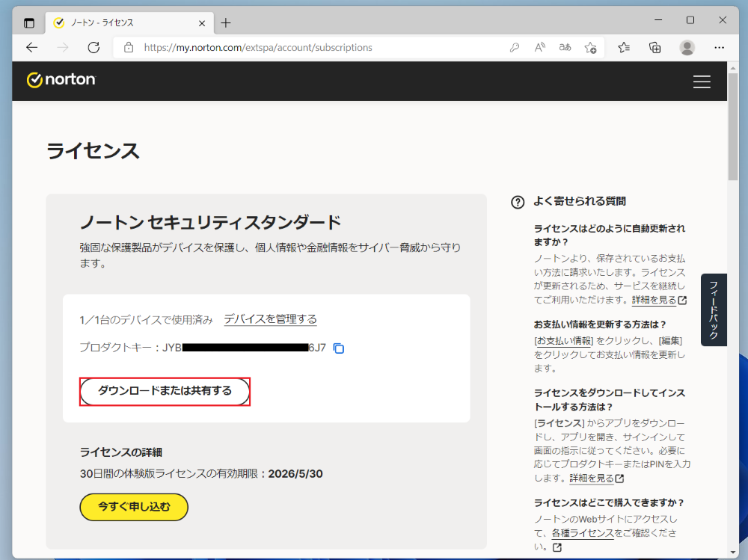This screenshot has width=748, height=560.
Task: Open the browser profile avatar
Action: (687, 47)
